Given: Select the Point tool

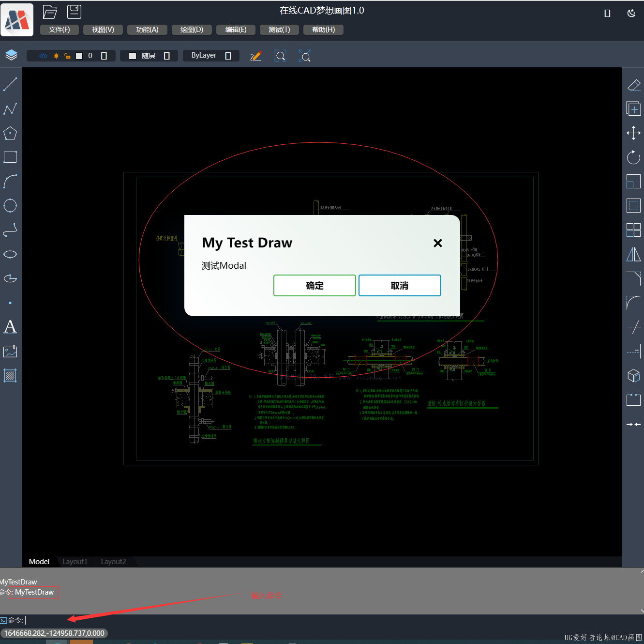Looking at the screenshot, I should tap(10, 303).
